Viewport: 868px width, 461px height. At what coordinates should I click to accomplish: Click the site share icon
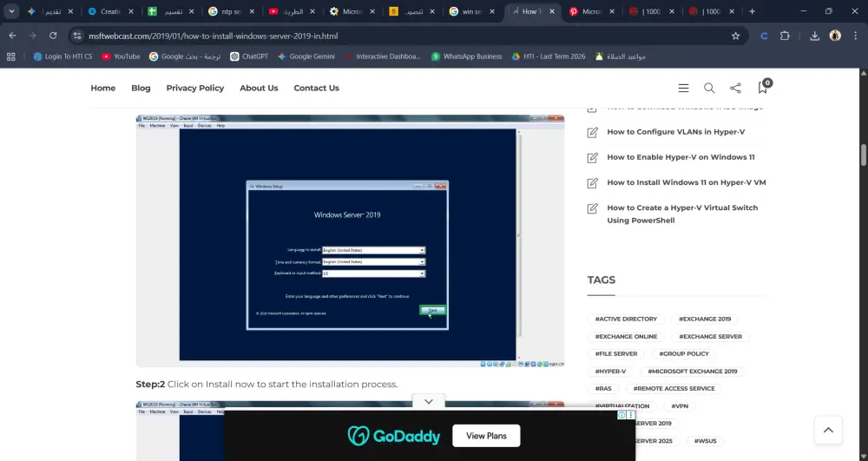[x=736, y=88]
